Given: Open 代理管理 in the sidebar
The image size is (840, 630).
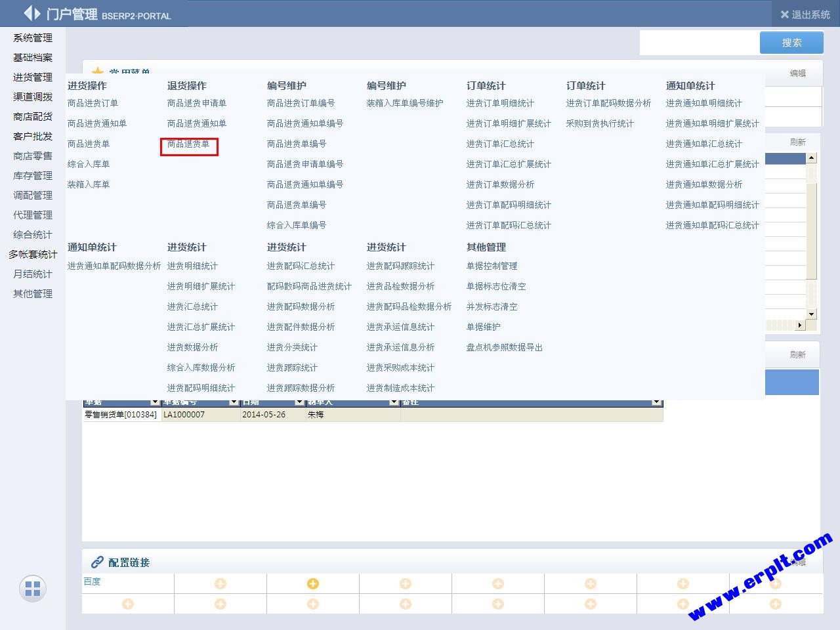Looking at the screenshot, I should pyautogui.click(x=33, y=215).
